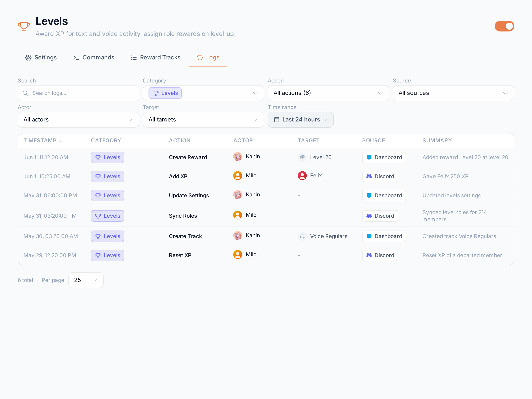Click Kanin's avatar in Update Settings row
532x399 pixels.
238,195
